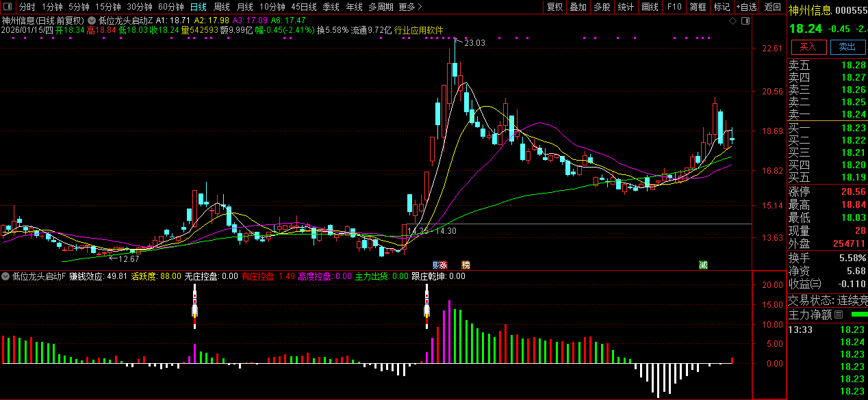Toggle the 简框 simple frame

(x=698, y=7)
